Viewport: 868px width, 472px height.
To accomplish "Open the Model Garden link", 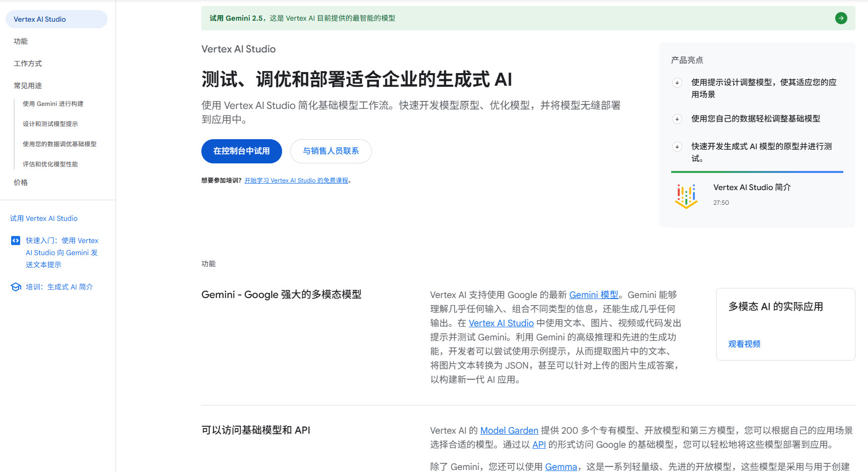I will (509, 431).
